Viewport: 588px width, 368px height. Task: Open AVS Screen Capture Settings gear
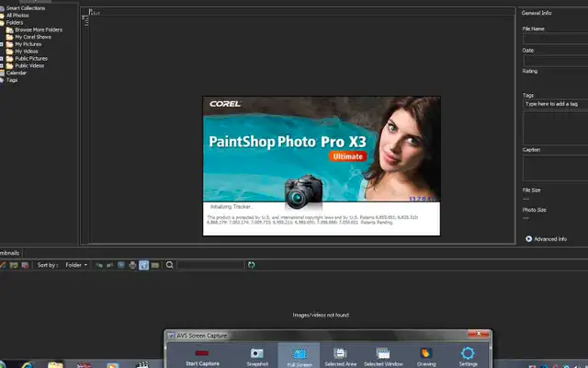tap(468, 353)
